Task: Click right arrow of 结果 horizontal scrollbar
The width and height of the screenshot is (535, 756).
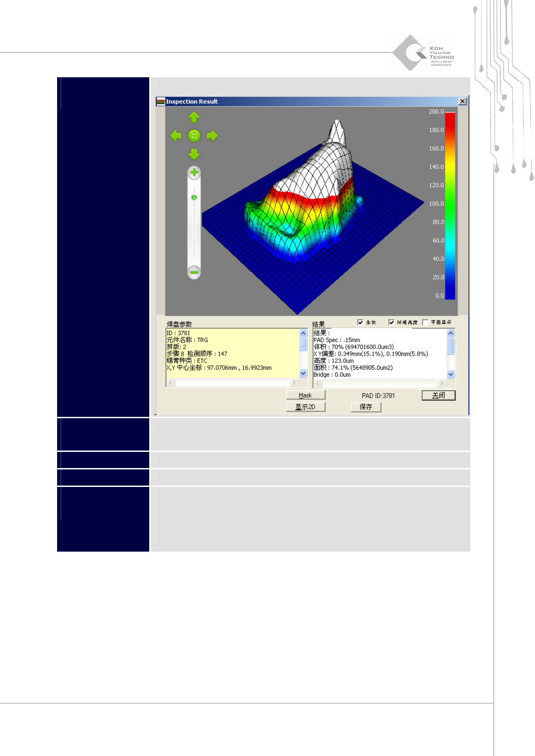Action: (441, 383)
